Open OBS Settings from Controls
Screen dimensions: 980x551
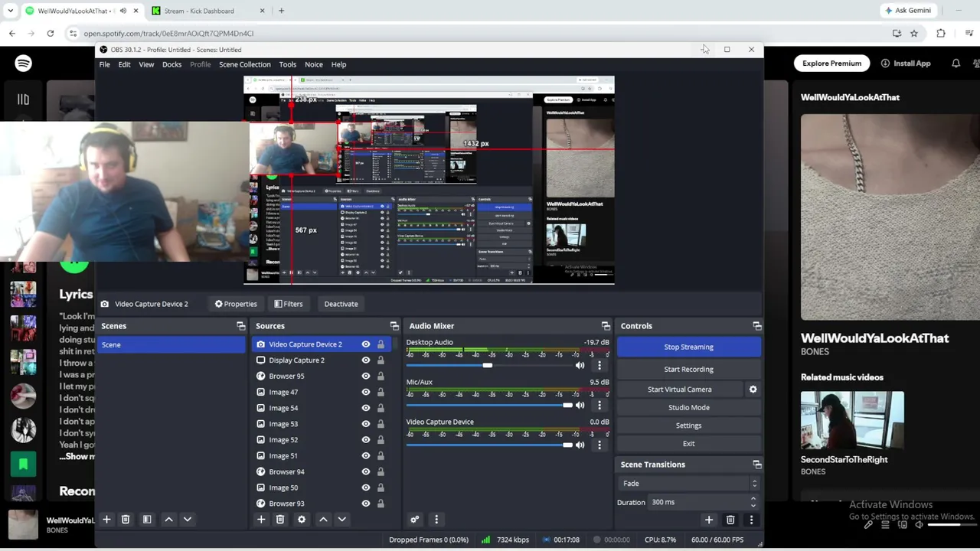[689, 425]
